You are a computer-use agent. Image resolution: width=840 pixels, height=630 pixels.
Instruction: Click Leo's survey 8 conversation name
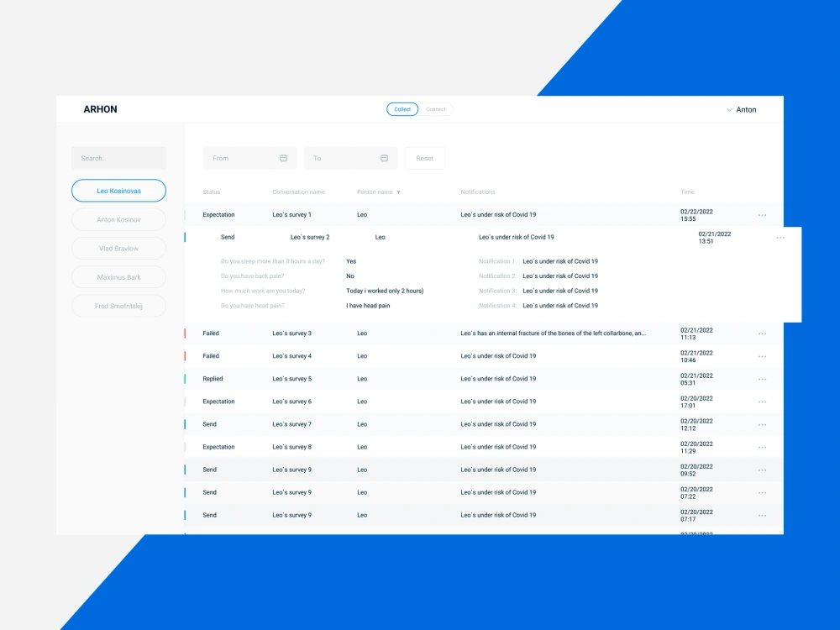[x=292, y=447]
